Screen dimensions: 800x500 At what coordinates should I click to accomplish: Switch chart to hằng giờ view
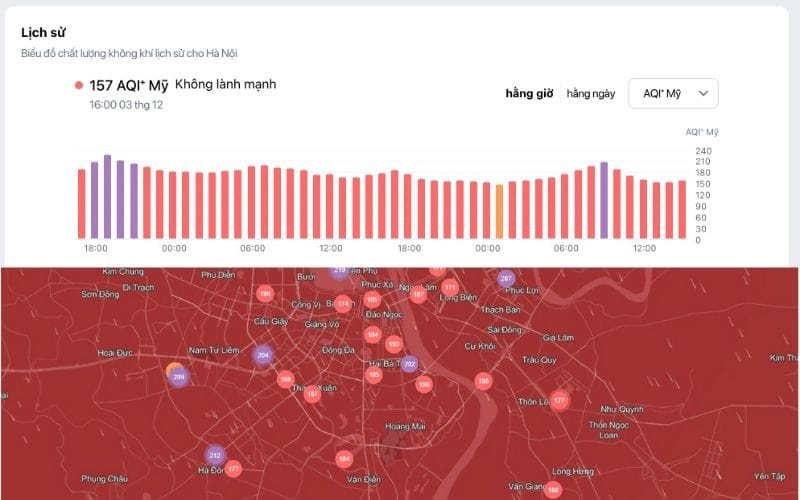(x=529, y=94)
